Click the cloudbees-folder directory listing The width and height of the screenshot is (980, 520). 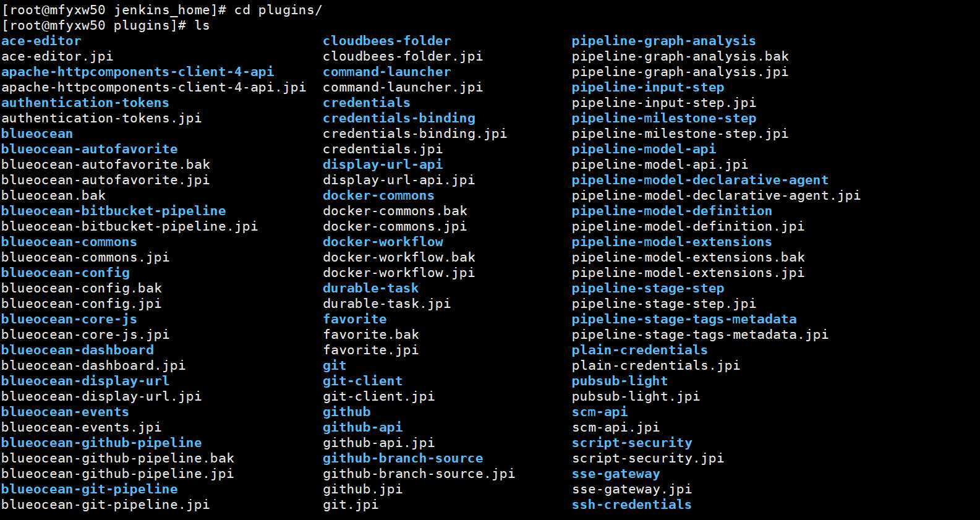coord(387,41)
